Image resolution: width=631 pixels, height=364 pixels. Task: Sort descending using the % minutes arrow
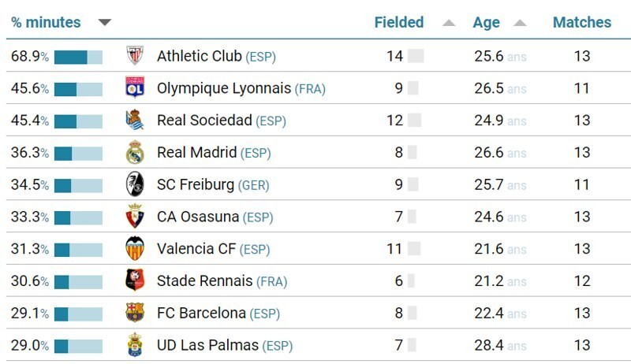coord(105,23)
